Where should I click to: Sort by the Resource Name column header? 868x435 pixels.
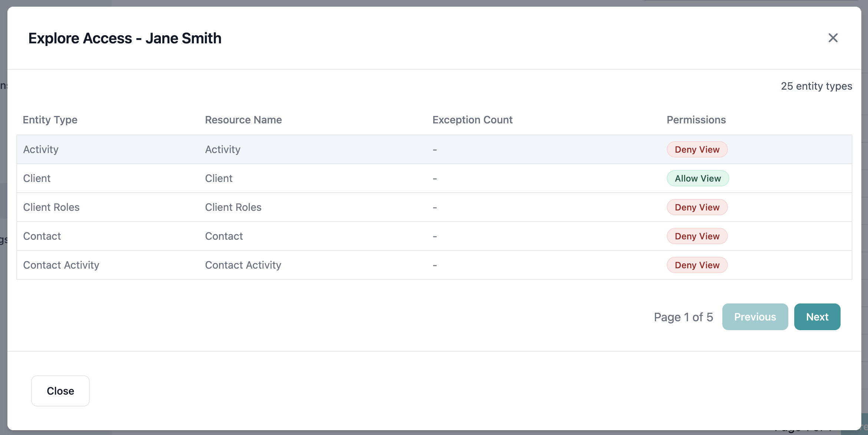[x=243, y=120]
